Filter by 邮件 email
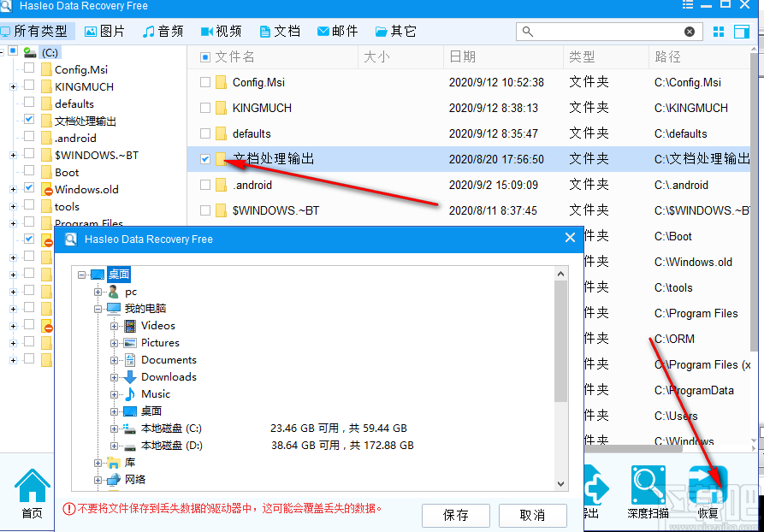The width and height of the screenshot is (764, 532). click(337, 32)
